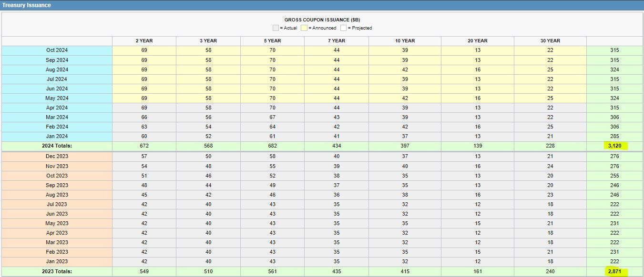644x277 pixels.
Task: Click the GROSS COUPON ISSUANCE ($B) heading
Action: (x=322, y=20)
